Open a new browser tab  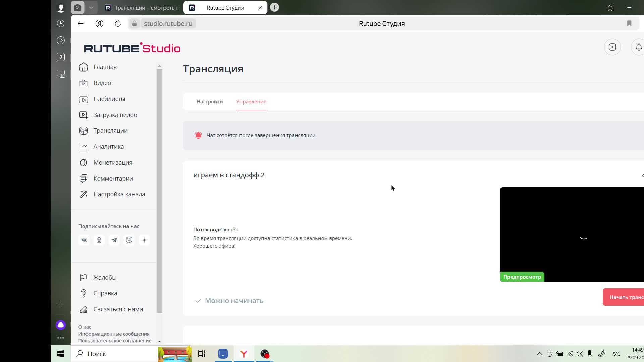click(274, 7)
